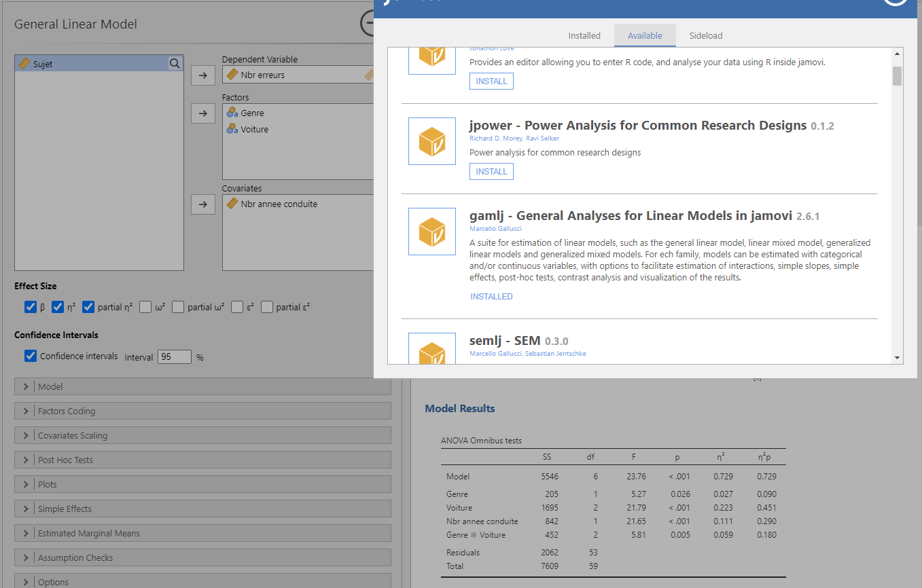Click the jpower module package icon

pos(431,141)
